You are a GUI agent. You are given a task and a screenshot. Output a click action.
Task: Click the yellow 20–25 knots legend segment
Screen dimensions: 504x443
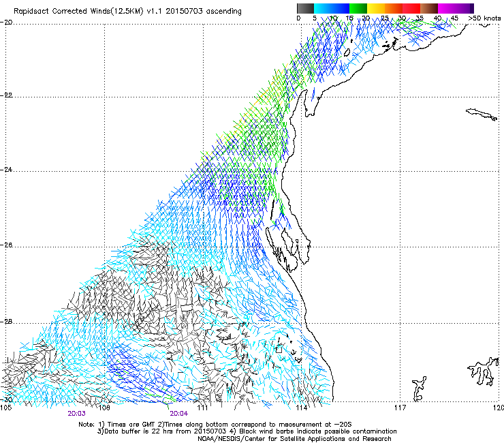(376, 8)
